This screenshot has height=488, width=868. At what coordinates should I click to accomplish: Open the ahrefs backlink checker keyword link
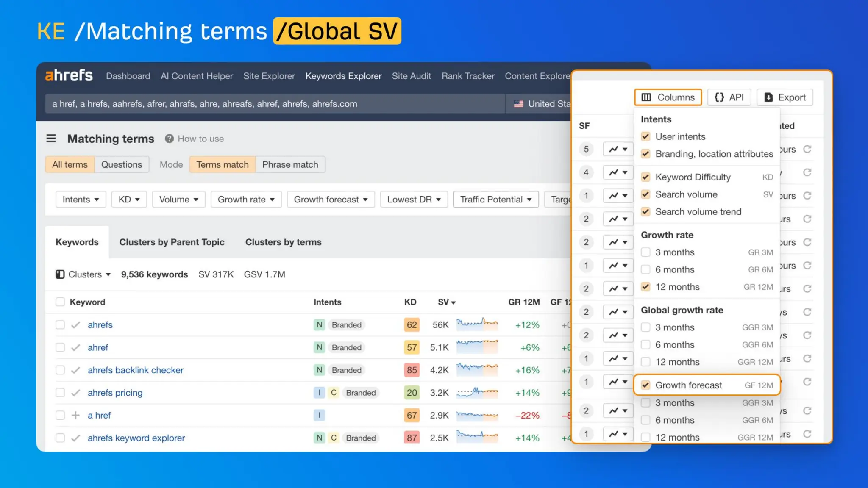[x=136, y=370]
